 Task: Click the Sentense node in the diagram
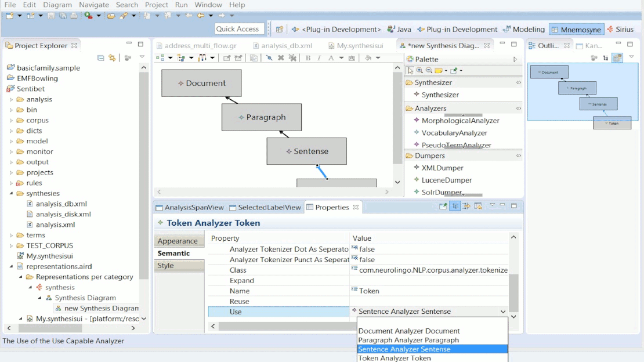306,151
